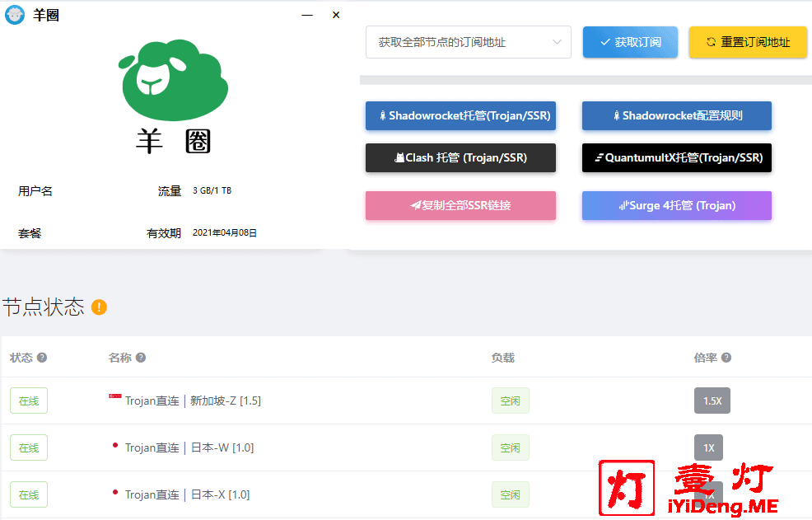Viewport: 812px width, 520px height.
Task: Click the help icon next to 状态
Action: tap(42, 357)
